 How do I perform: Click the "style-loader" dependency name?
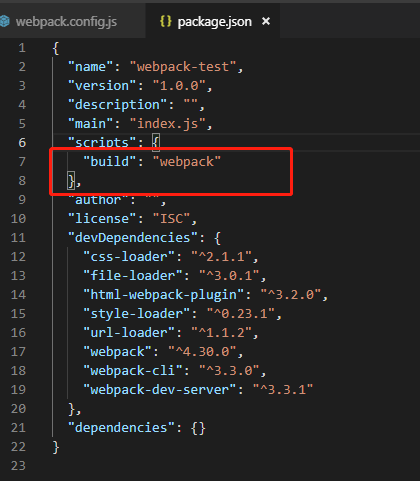pyautogui.click(x=137, y=314)
